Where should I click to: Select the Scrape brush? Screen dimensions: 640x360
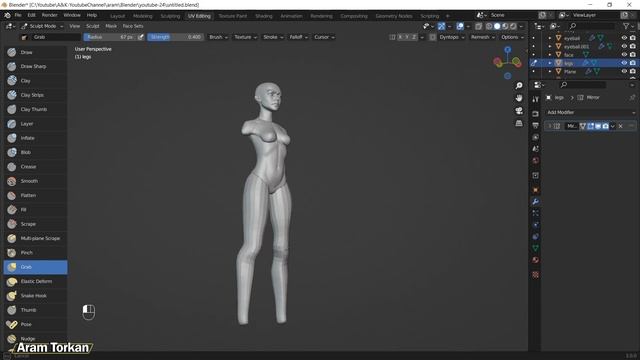point(35,224)
